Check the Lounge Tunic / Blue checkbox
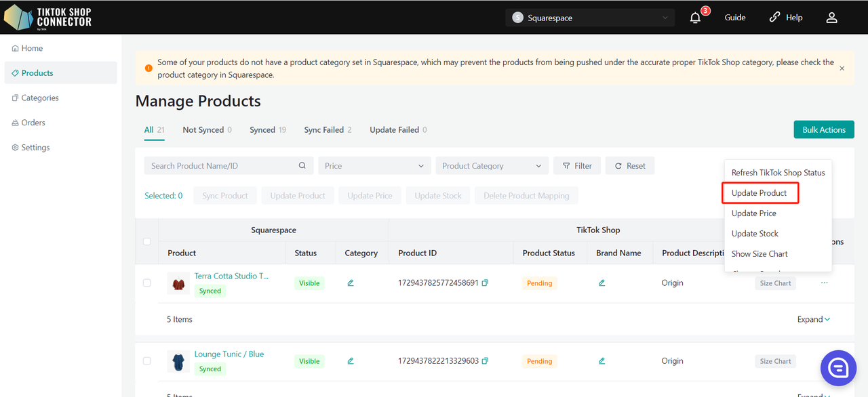The height and width of the screenshot is (397, 868). (147, 361)
